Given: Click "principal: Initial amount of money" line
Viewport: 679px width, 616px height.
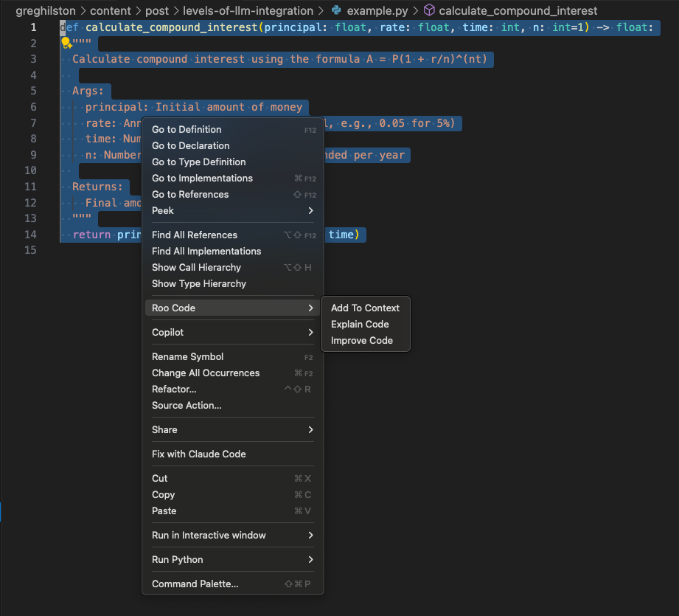Looking at the screenshot, I should tap(194, 107).
